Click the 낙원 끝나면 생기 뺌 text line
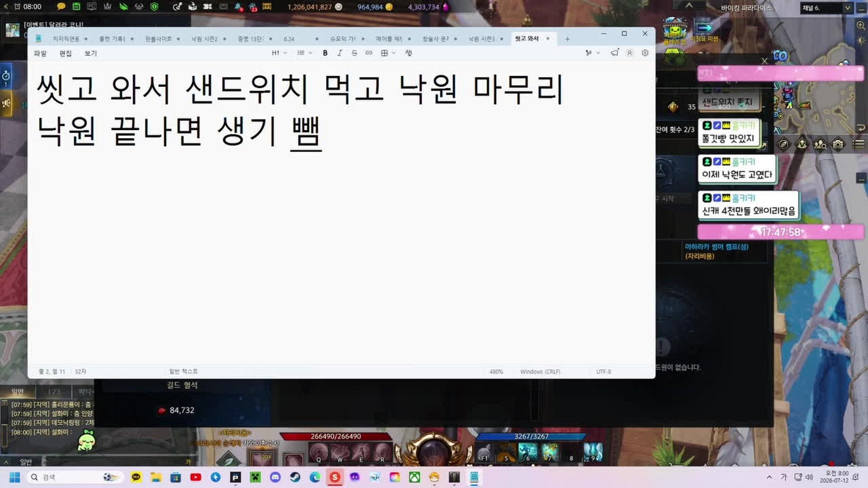 (x=179, y=131)
